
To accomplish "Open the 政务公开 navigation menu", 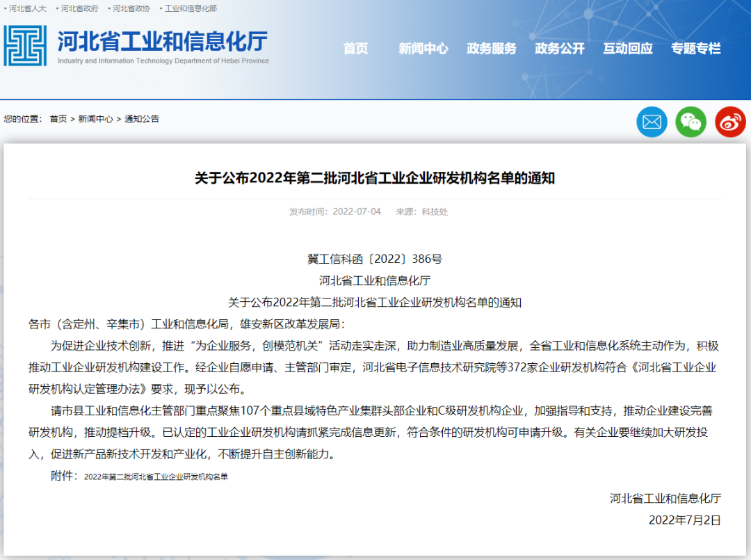I will click(560, 49).
